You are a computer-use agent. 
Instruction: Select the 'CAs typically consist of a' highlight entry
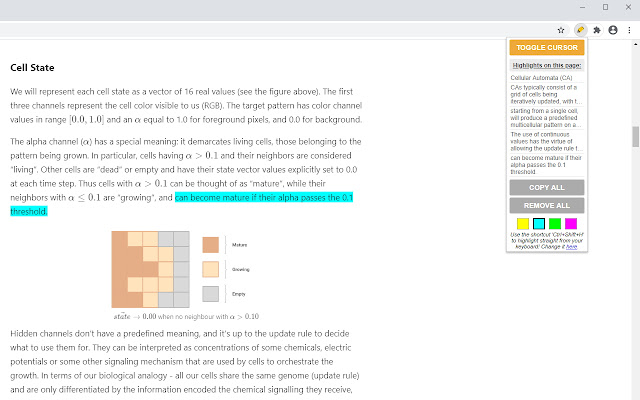(547, 94)
